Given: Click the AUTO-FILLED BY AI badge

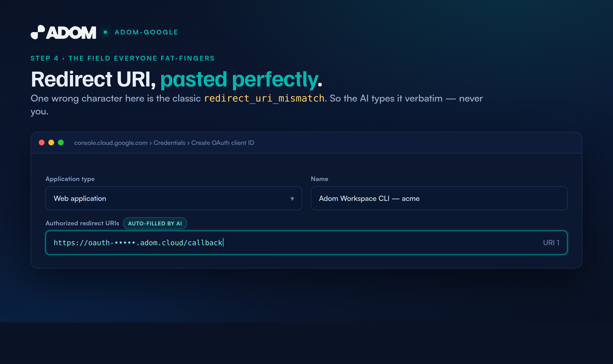Looking at the screenshot, I should pos(155,223).
